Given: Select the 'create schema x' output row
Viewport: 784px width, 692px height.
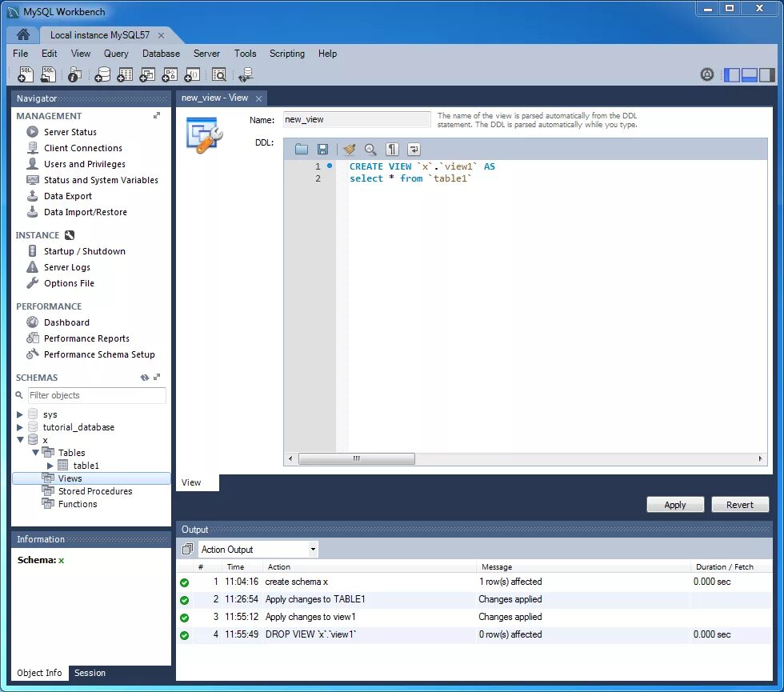Looking at the screenshot, I should click(x=474, y=582).
